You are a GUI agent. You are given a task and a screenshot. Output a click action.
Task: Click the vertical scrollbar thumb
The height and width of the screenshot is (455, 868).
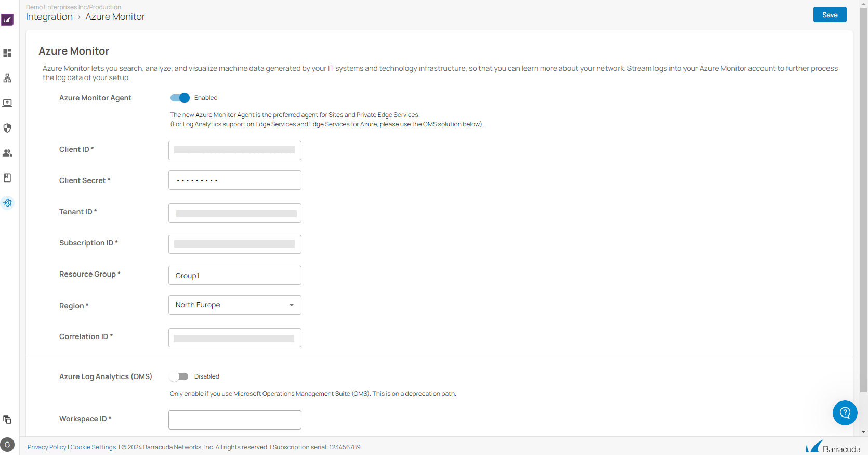863,200
